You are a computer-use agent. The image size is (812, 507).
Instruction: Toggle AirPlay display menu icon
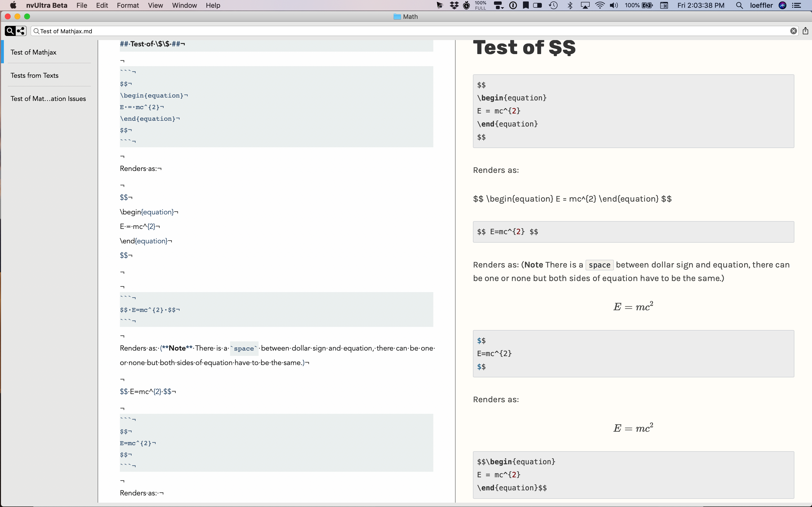[x=585, y=5]
